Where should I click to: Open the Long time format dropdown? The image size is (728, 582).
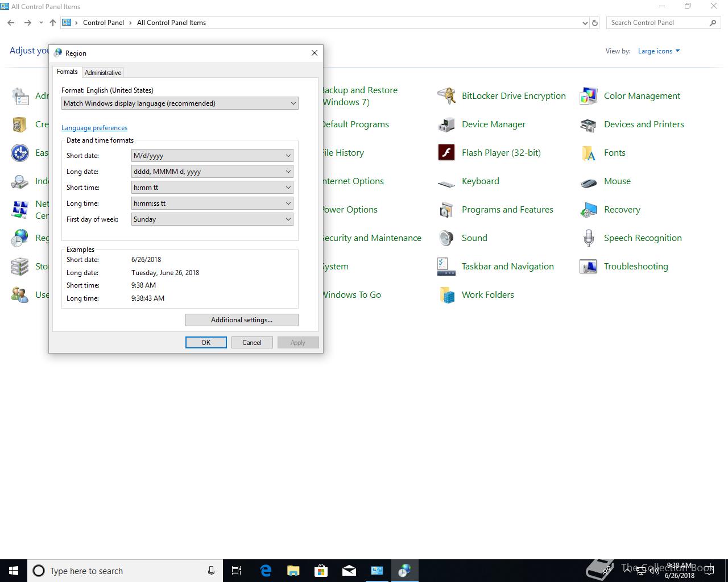point(212,203)
